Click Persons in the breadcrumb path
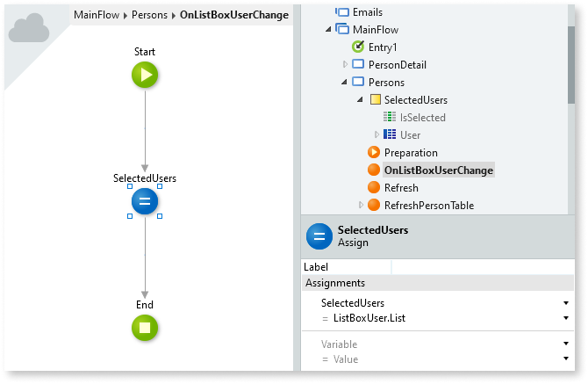This screenshot has height=384, width=588. 150,15
